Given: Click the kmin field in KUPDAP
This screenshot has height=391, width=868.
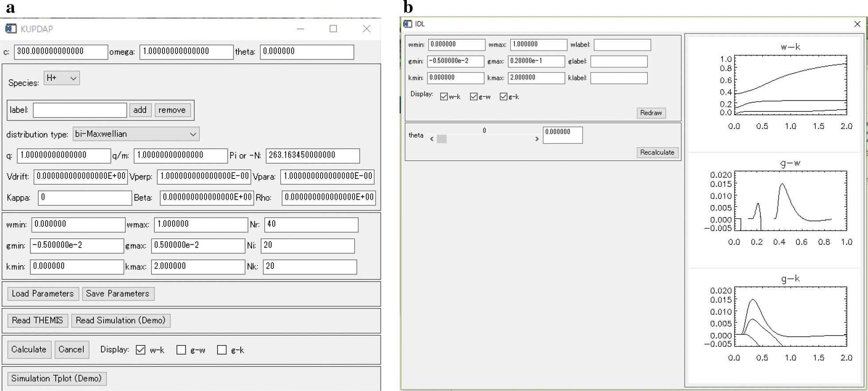Looking at the screenshot, I should point(77,267).
